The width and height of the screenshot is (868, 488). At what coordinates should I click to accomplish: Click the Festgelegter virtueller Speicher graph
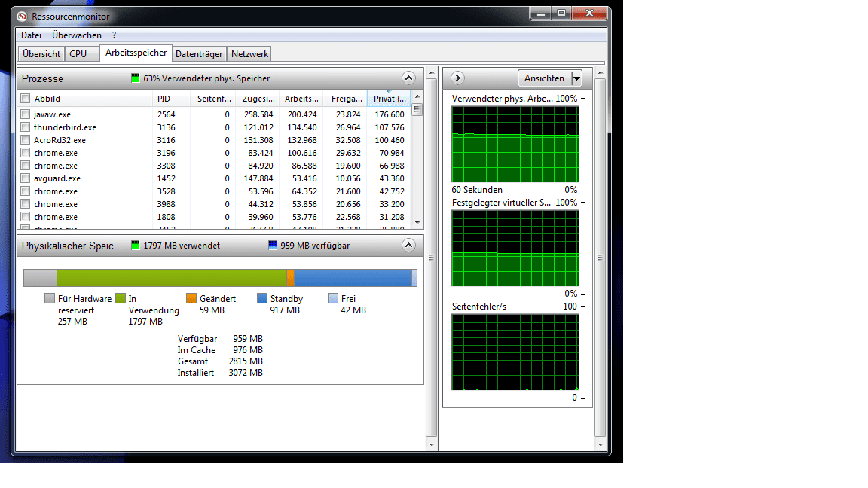coord(515,248)
